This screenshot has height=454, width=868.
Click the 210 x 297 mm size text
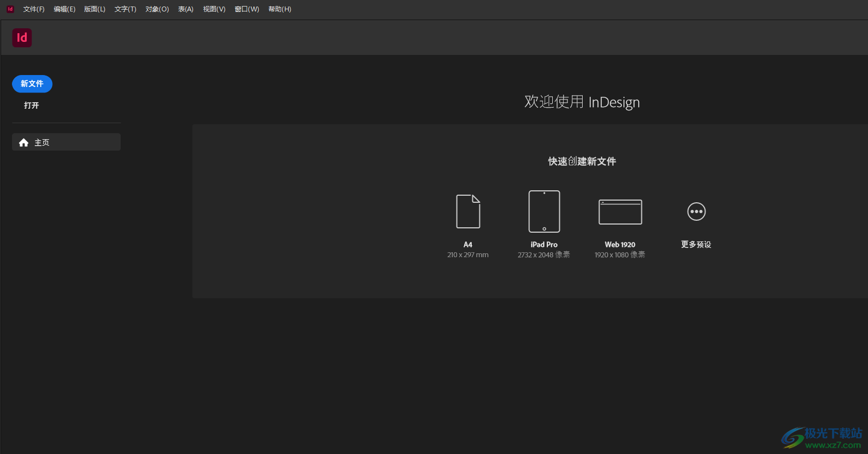tap(468, 255)
